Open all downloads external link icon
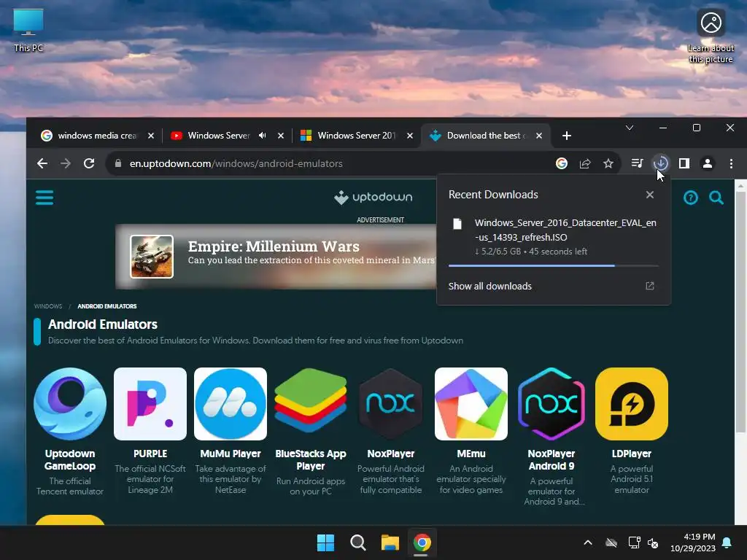747x560 pixels. (650, 286)
